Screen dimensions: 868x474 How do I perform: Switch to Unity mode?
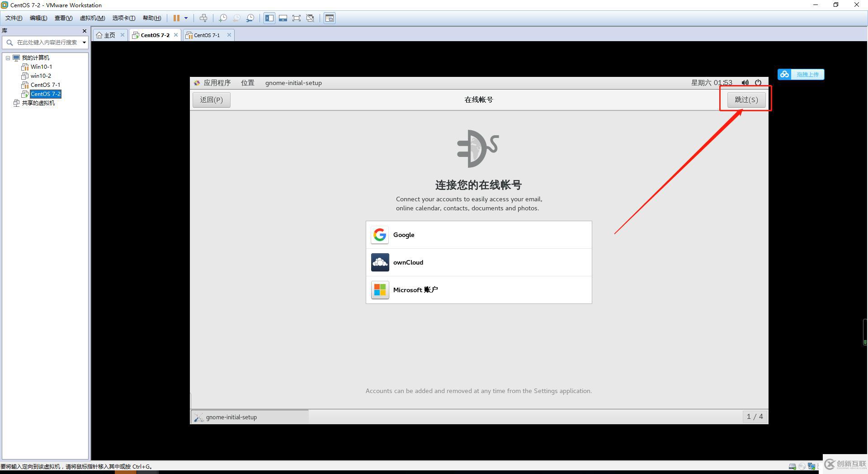click(310, 18)
